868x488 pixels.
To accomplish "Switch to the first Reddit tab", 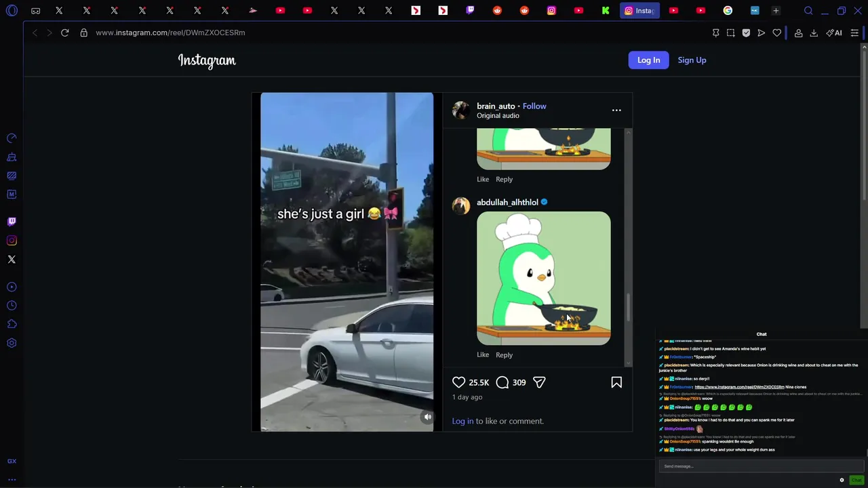I will 497,11.
